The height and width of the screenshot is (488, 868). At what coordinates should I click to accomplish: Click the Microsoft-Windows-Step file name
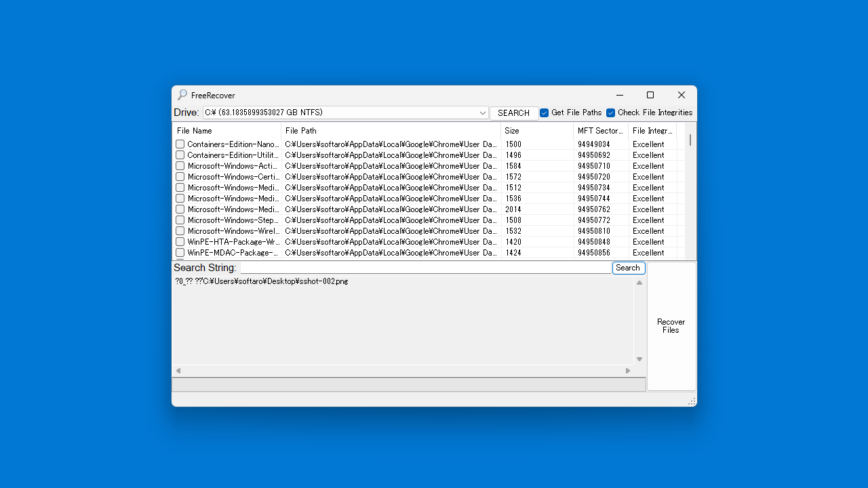(x=233, y=220)
